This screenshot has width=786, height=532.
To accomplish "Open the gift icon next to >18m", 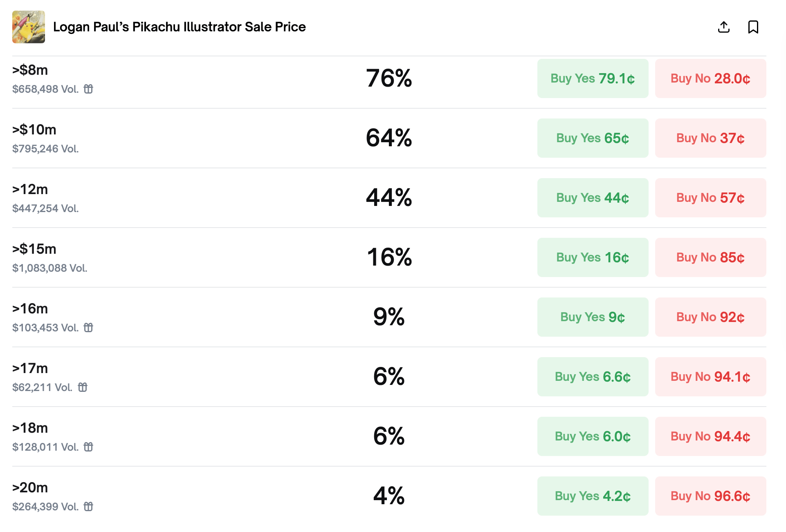I will (x=89, y=447).
